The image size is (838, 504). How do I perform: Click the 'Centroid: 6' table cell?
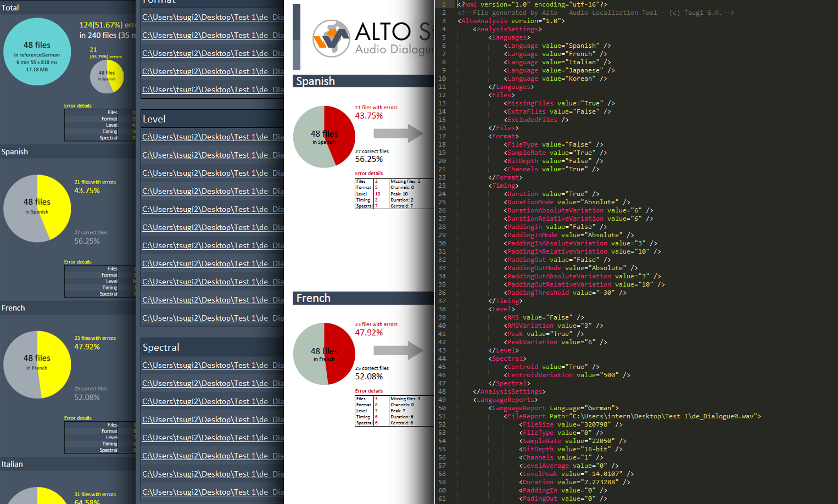[402, 423]
